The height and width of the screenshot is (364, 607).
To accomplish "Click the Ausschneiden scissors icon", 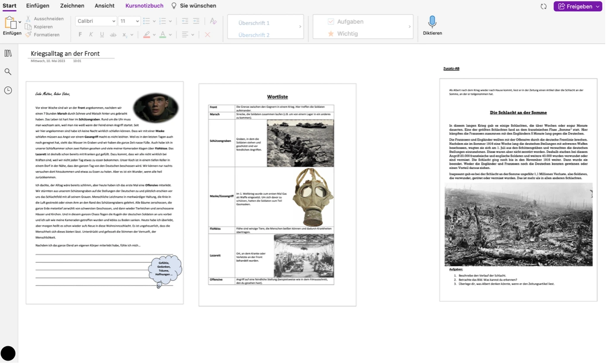I will pyautogui.click(x=28, y=19).
